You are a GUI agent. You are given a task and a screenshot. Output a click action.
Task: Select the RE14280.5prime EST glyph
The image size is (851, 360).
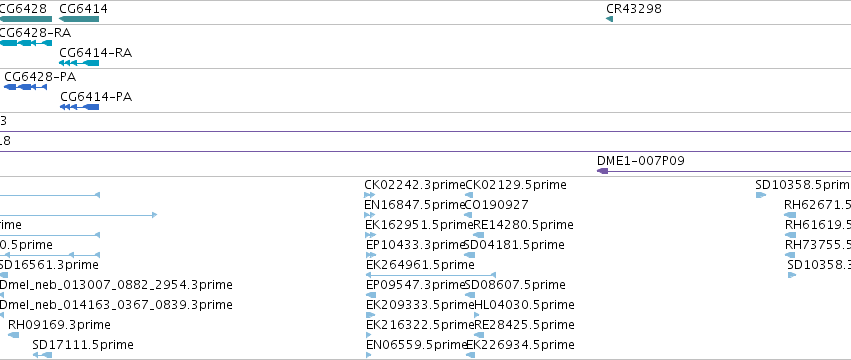click(479, 235)
